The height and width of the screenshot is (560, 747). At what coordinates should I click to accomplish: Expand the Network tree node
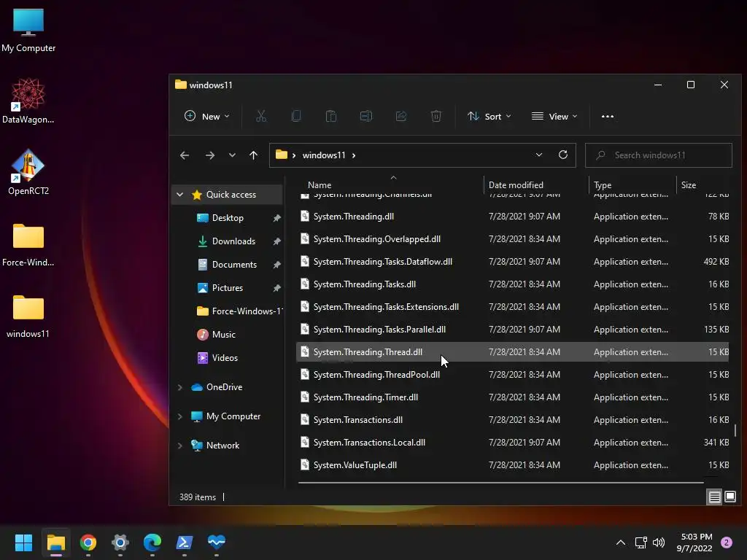179,446
